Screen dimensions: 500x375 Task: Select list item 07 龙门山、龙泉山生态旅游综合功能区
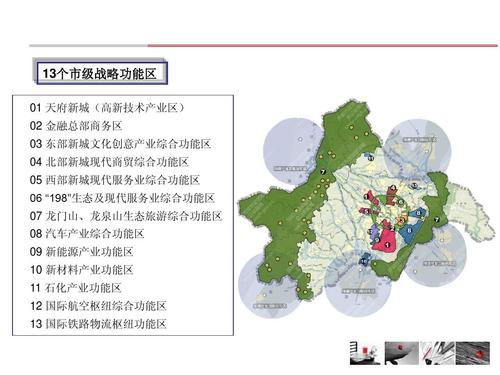tap(126, 216)
